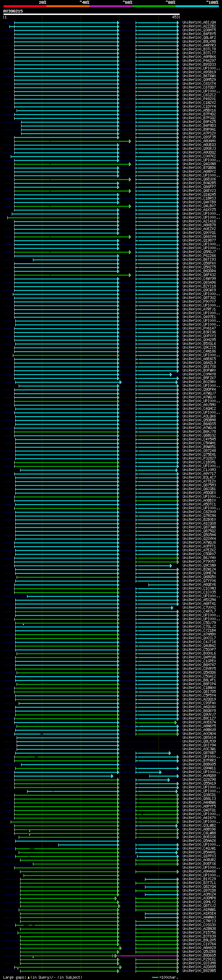Viewport: 222px width, 980px height.
Task: Select hit label UniRef100_A4RYR3
Action: (199, 45)
